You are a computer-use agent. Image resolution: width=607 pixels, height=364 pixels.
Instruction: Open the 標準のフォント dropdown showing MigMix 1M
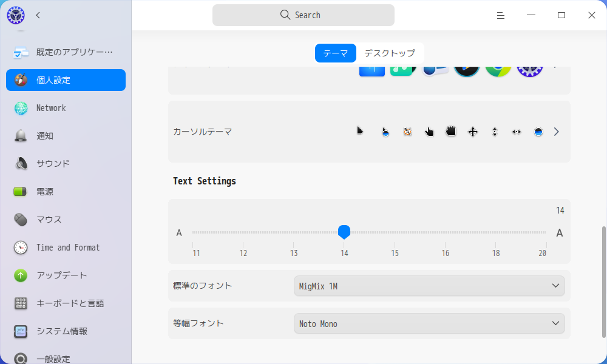click(429, 286)
